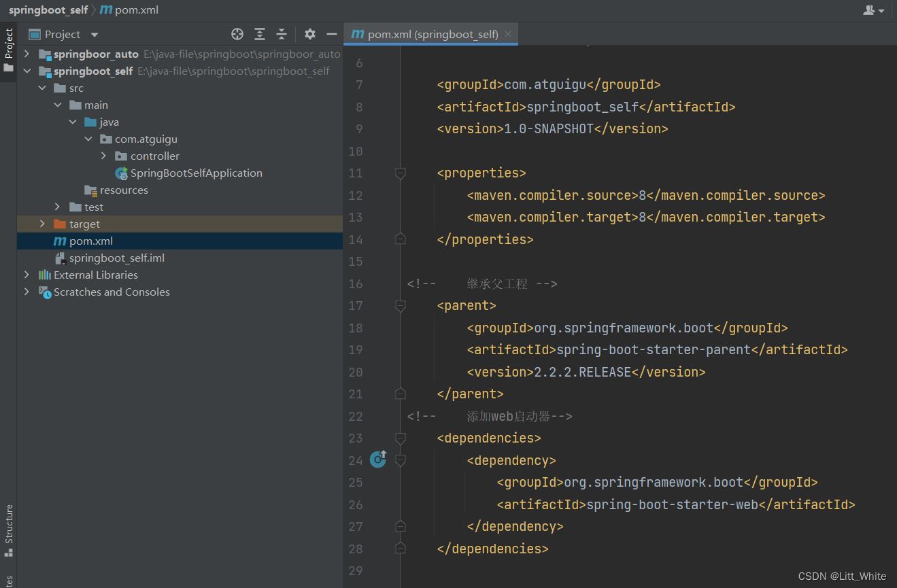Select springboot_self.iml file
The image size is (897, 588).
[116, 258]
